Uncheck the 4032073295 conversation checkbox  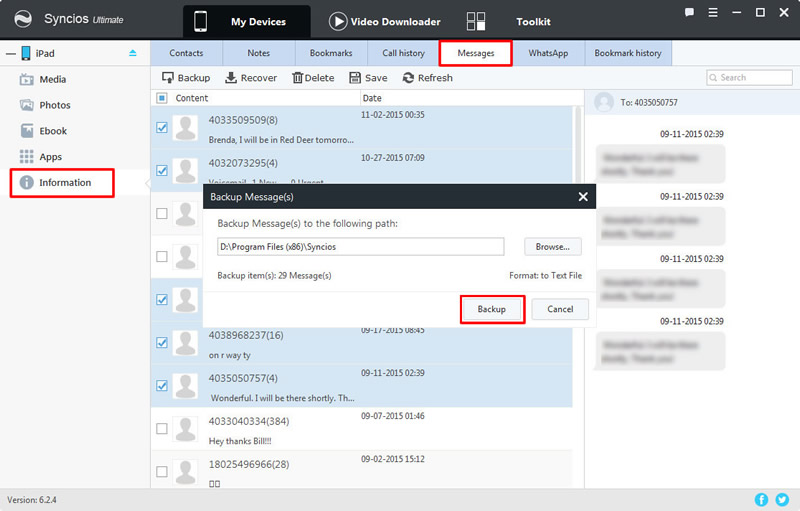[x=162, y=170]
